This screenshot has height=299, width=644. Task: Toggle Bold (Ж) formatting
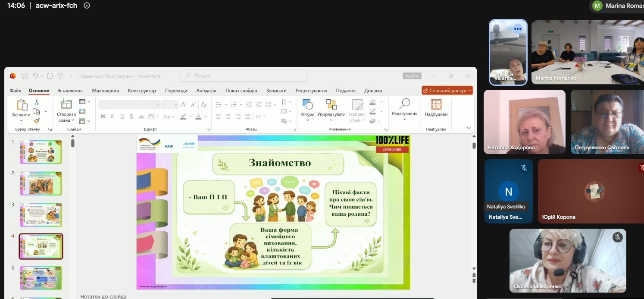coord(103,116)
